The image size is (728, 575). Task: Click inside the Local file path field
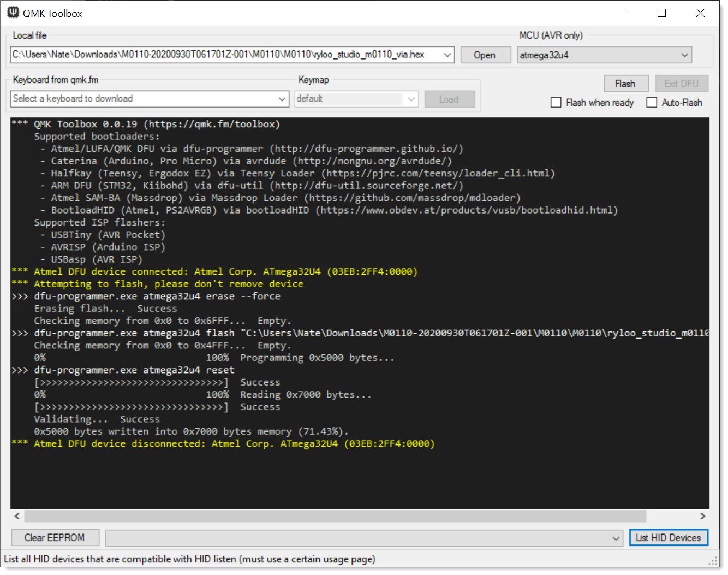(x=218, y=55)
